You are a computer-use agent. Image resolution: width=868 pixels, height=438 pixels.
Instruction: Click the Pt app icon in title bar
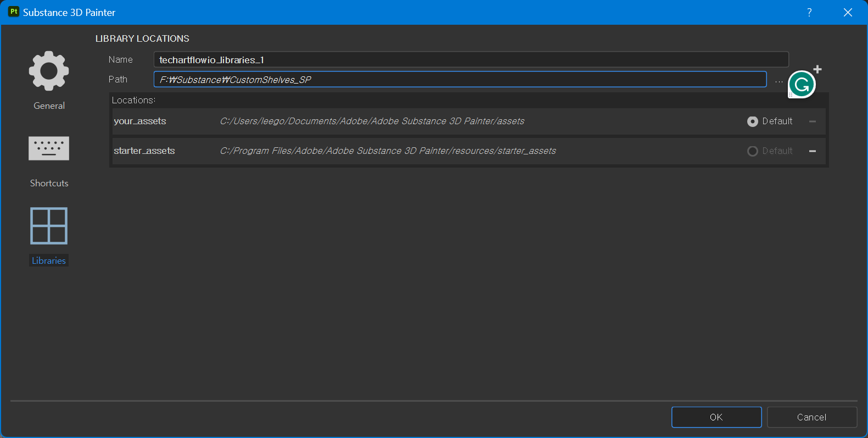14,12
